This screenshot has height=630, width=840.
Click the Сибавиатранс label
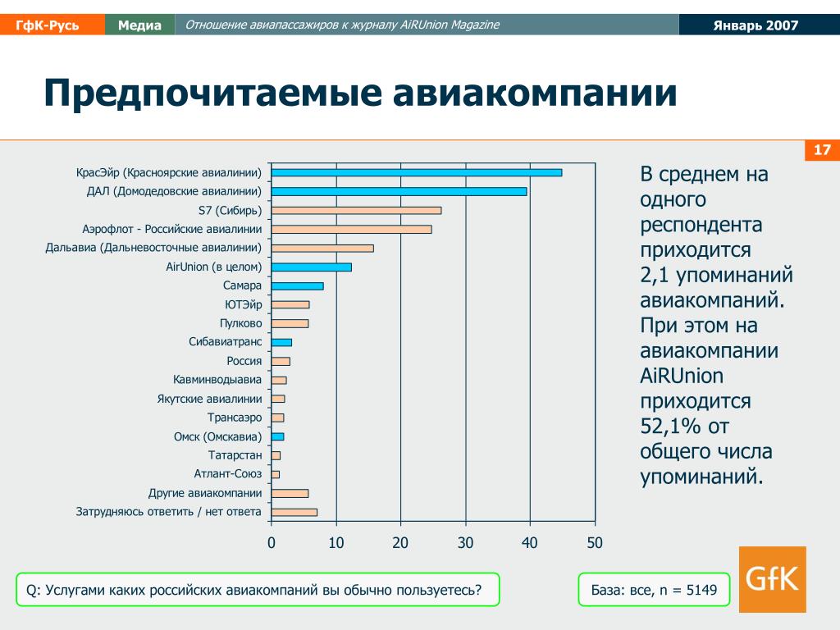pos(225,342)
